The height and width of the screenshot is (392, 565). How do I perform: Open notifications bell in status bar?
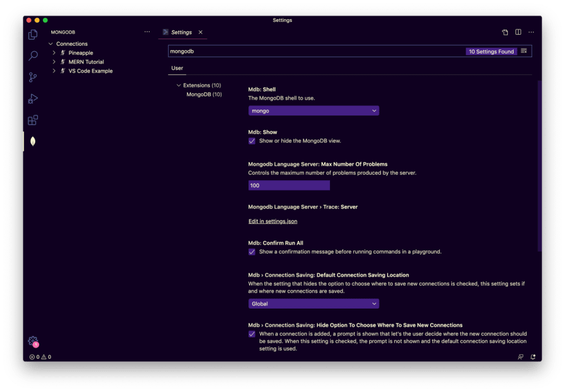[533, 357]
